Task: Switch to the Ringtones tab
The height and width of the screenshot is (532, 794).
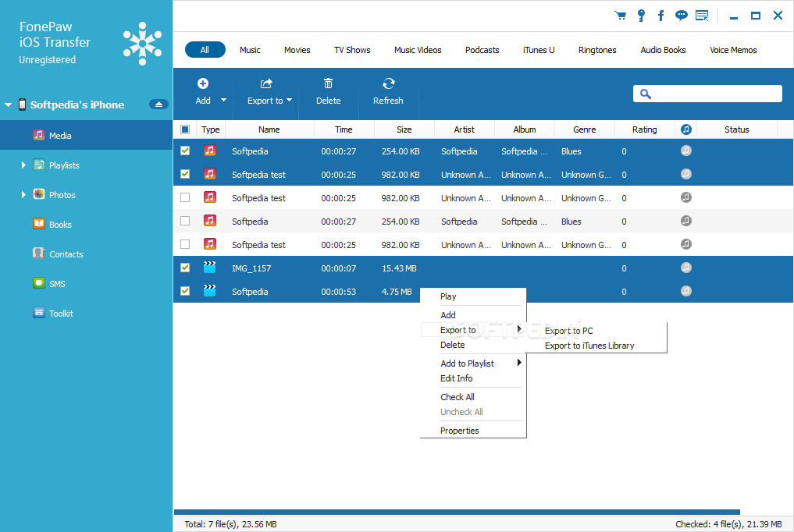Action: [x=597, y=50]
